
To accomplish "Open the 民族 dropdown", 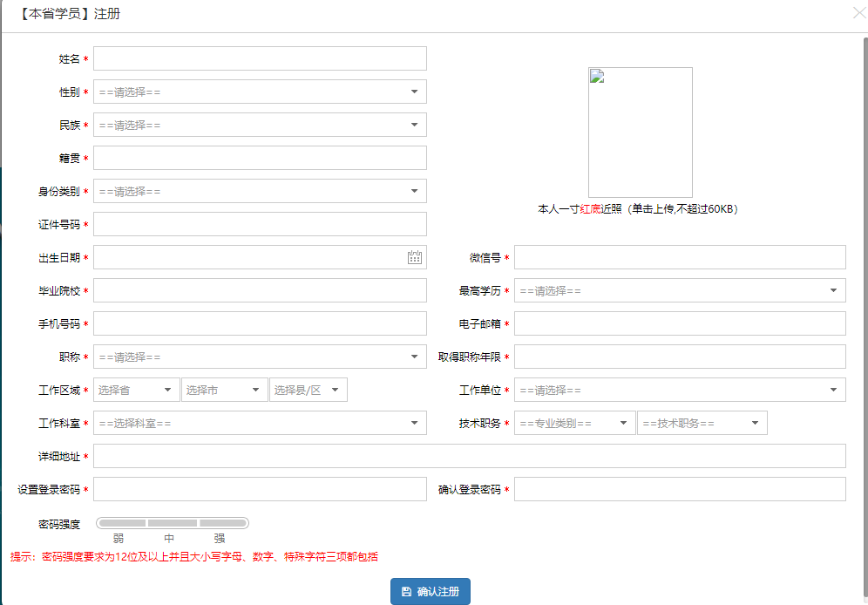I will tap(260, 125).
